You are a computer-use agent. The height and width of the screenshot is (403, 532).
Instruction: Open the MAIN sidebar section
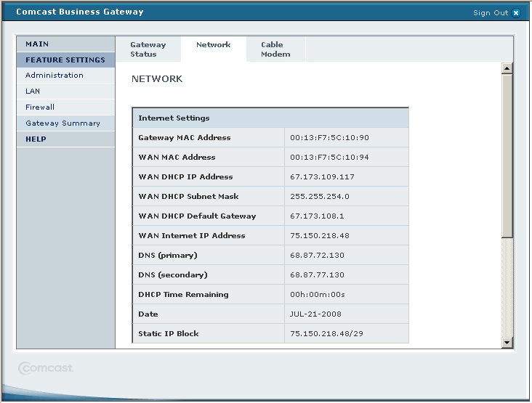coord(38,44)
